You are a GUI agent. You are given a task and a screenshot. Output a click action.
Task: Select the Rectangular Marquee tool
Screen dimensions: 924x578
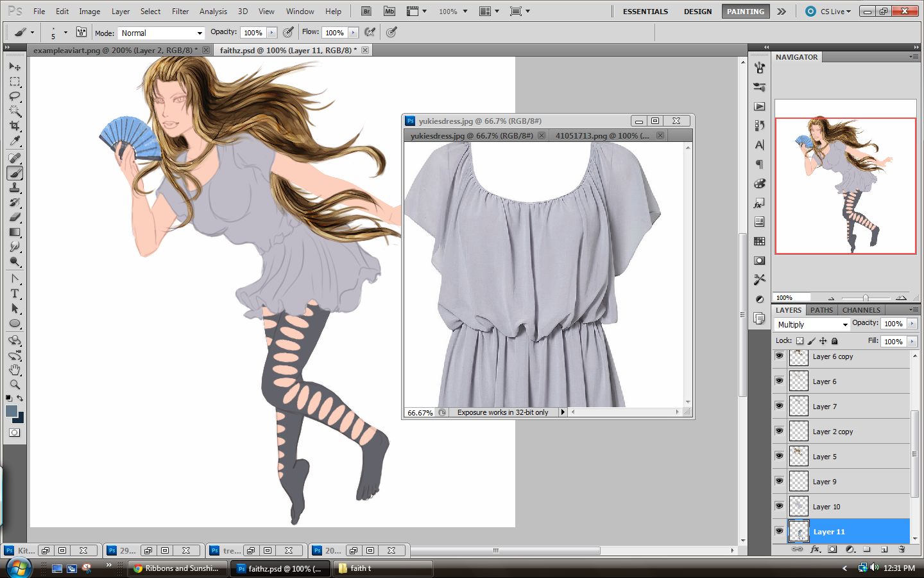pyautogui.click(x=15, y=82)
